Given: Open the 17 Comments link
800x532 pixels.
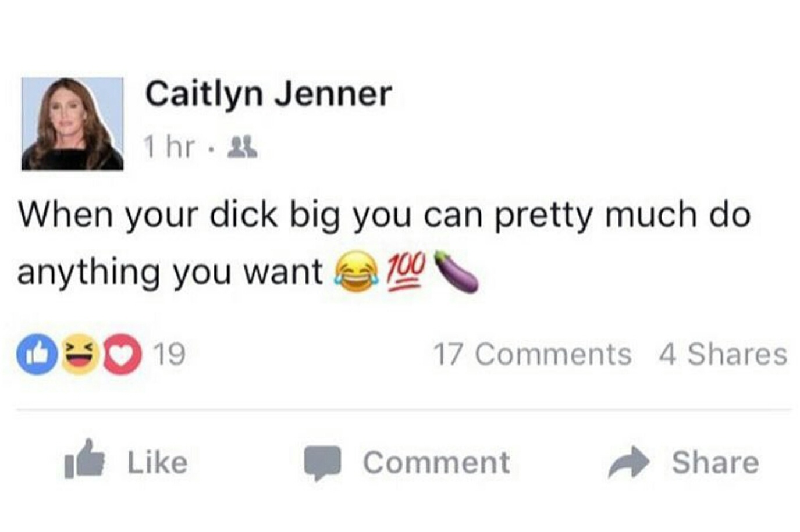Looking at the screenshot, I should [x=532, y=354].
